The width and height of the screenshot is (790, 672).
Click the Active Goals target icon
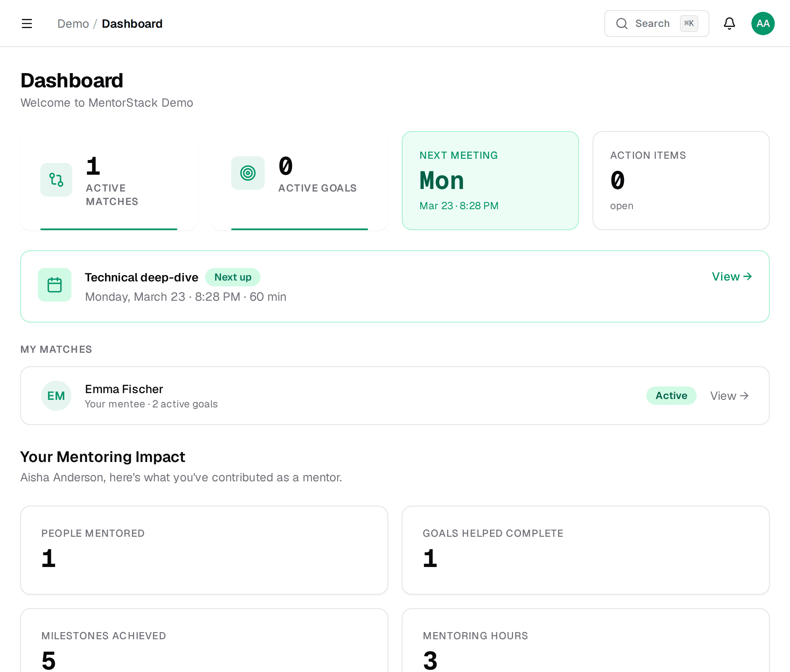click(248, 173)
